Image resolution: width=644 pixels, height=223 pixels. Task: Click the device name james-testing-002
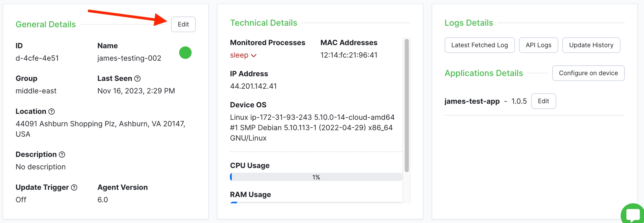coord(129,58)
